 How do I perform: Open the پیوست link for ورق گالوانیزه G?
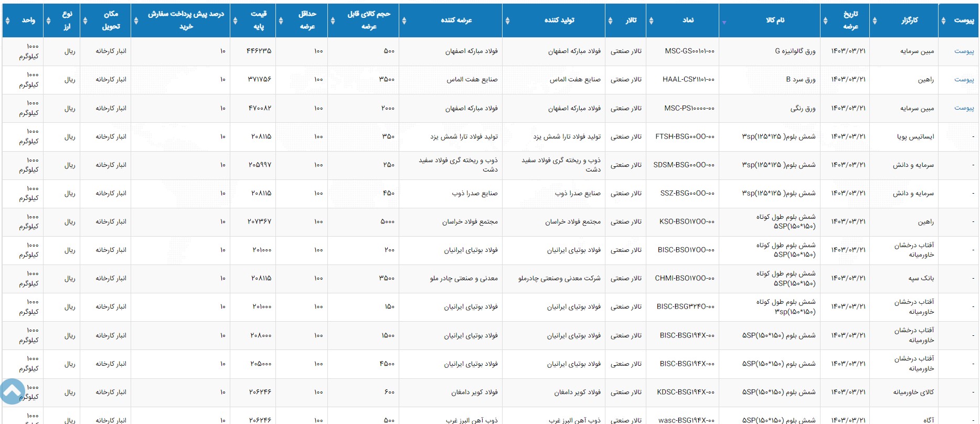coord(964,51)
